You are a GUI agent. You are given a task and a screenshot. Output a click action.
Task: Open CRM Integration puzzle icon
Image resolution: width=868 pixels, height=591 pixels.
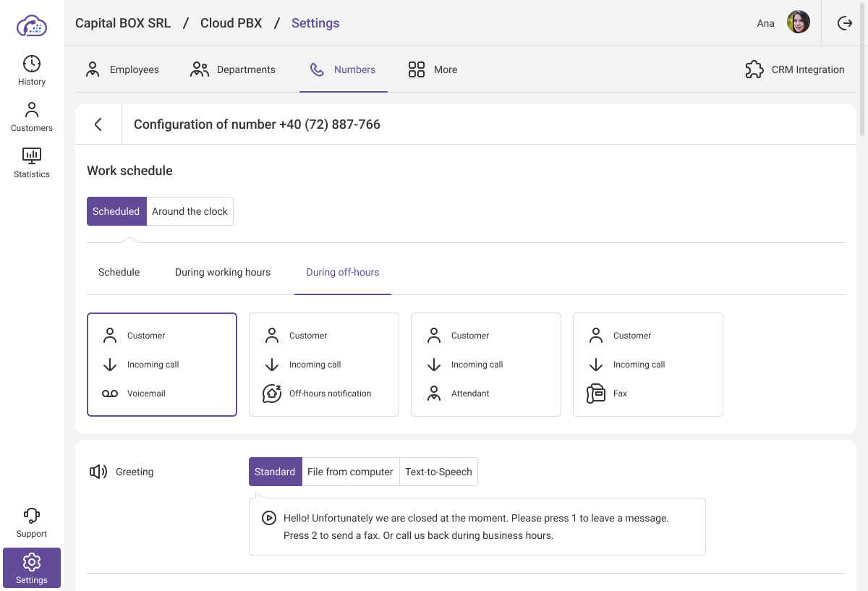click(x=754, y=69)
